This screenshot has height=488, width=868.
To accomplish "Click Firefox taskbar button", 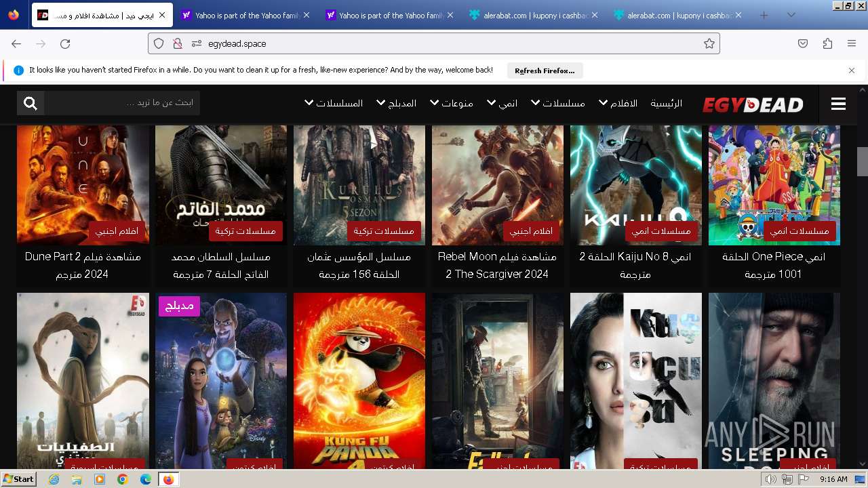I will [168, 479].
